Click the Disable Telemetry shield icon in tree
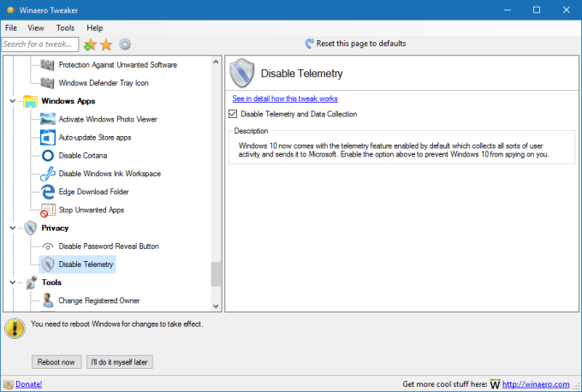Viewport: 582px width, 392px height. click(48, 264)
